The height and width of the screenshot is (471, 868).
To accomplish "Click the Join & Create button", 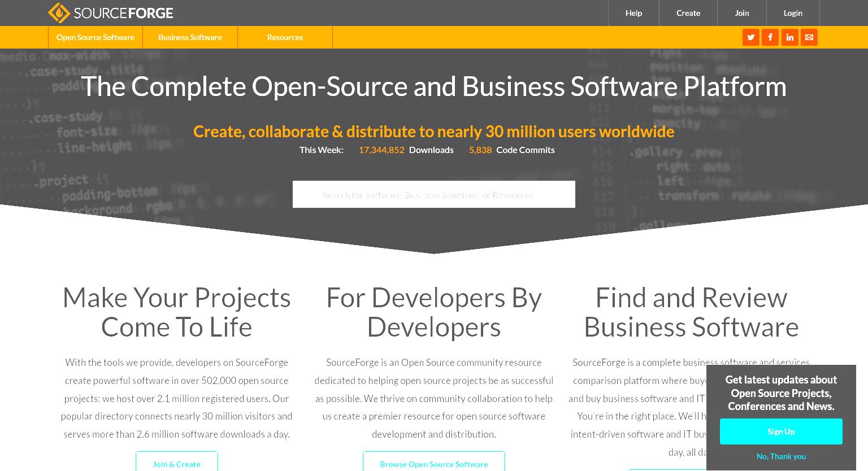I will tap(177, 462).
